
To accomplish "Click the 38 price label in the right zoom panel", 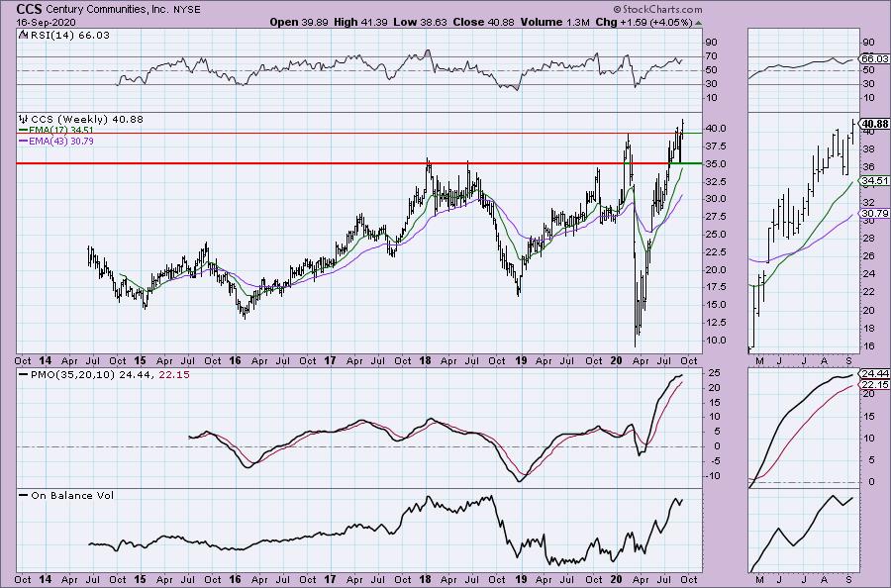I will click(869, 148).
